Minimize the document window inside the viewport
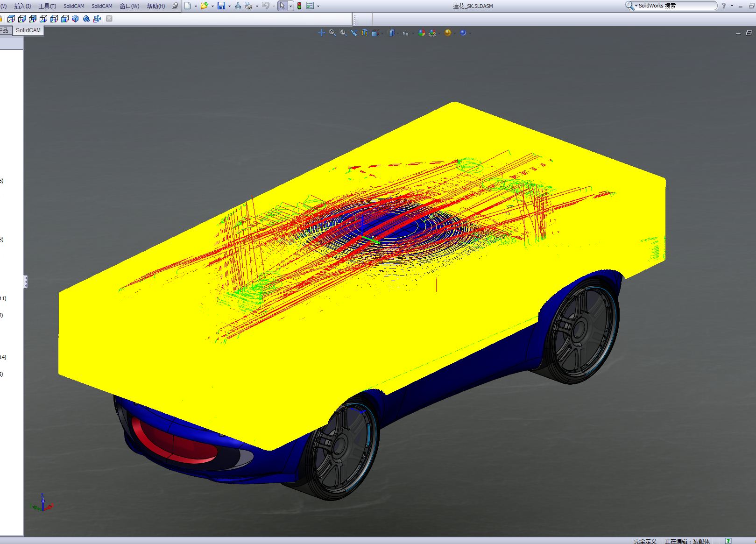The height and width of the screenshot is (544, 756). pos(738,33)
